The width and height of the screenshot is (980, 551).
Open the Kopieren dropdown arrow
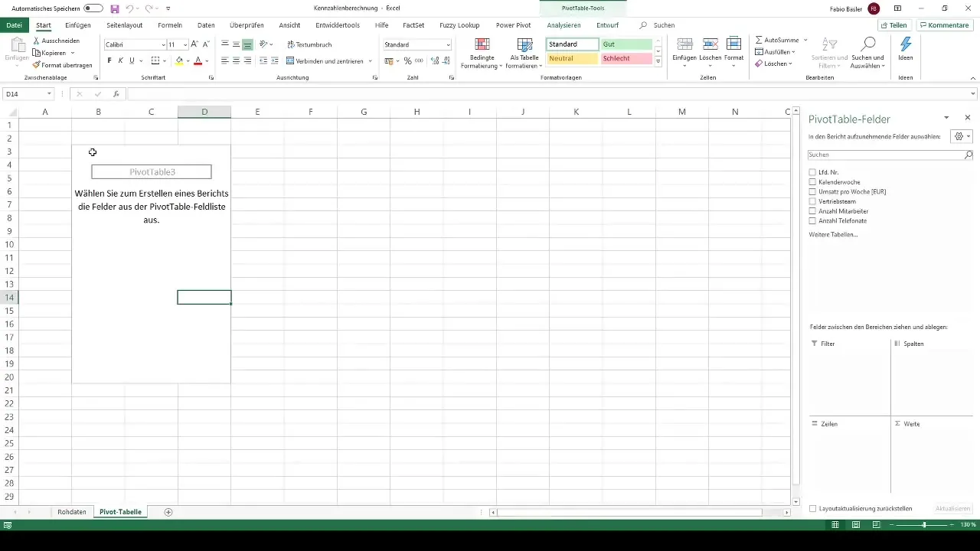coord(72,53)
